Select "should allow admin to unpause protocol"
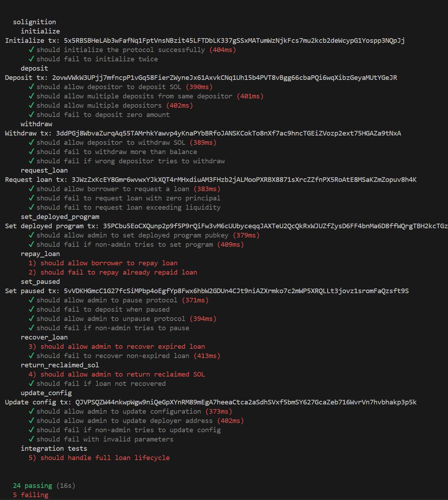Screen dimensions: 448x500 pyautogui.click(x=123, y=319)
